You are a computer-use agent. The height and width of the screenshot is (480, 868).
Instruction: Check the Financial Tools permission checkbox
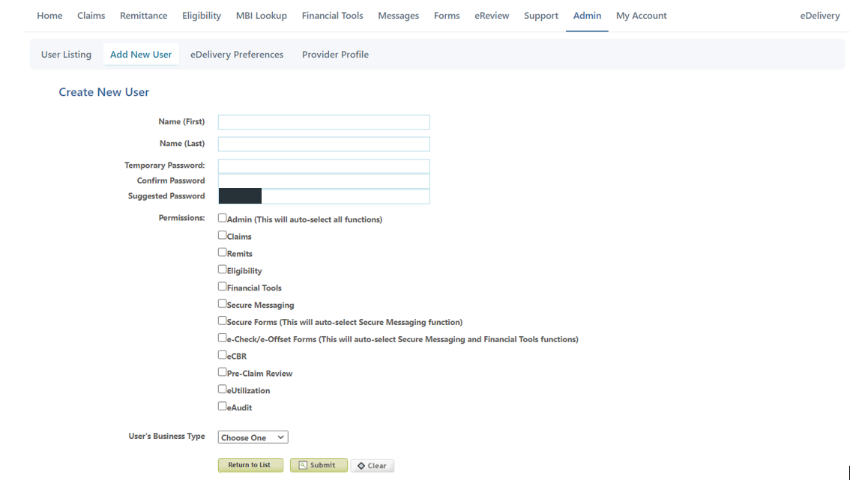click(222, 287)
